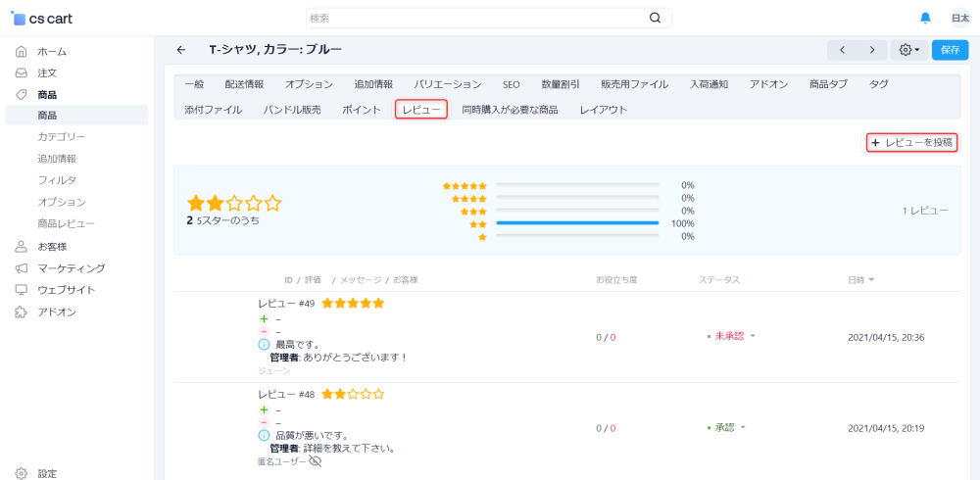Open the gear settings dropdown near 保存
Image resolution: width=980 pixels, height=480 pixels.
pyautogui.click(x=908, y=50)
